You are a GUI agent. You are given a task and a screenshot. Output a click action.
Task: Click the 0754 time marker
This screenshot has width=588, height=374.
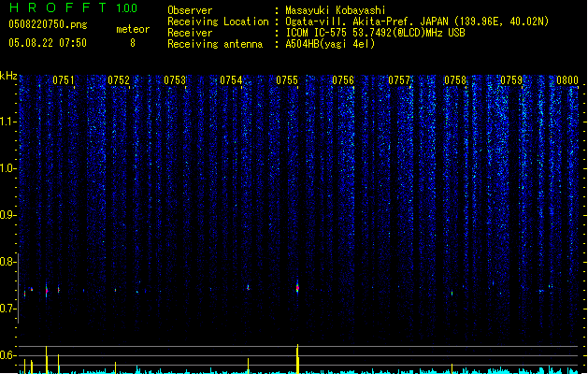click(231, 80)
